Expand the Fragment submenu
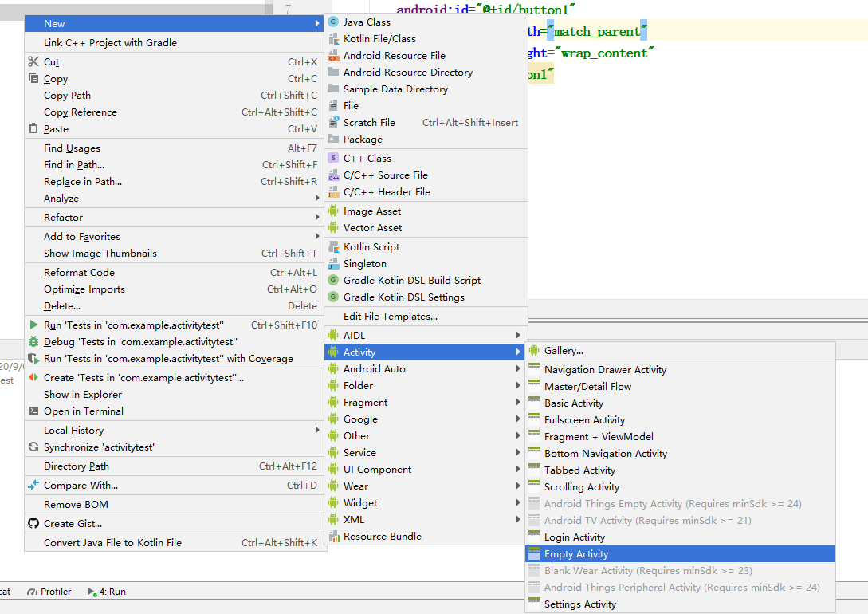 pos(365,403)
